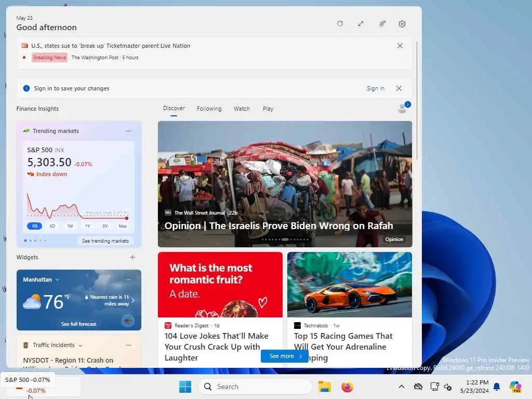The image size is (532, 399).
Task: Select the 1Y chart range
Action: point(87,226)
